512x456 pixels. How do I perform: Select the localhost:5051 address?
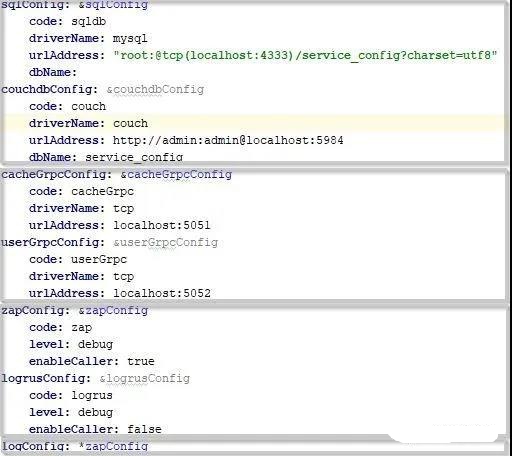(162, 226)
